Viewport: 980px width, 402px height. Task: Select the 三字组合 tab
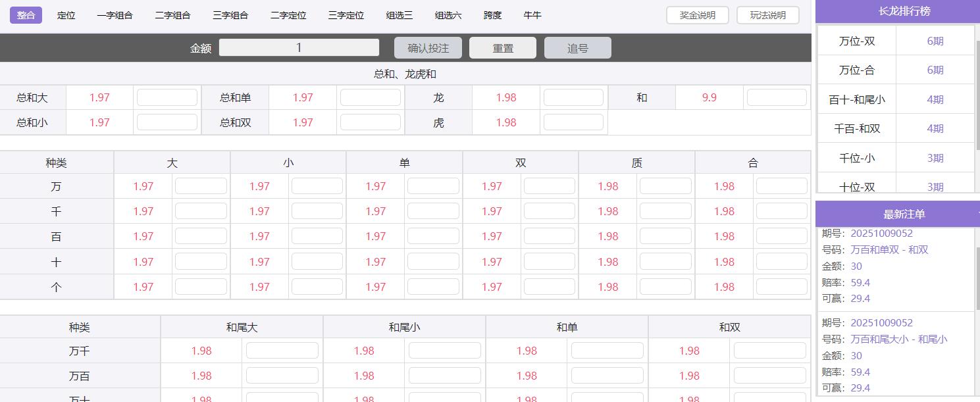(230, 15)
